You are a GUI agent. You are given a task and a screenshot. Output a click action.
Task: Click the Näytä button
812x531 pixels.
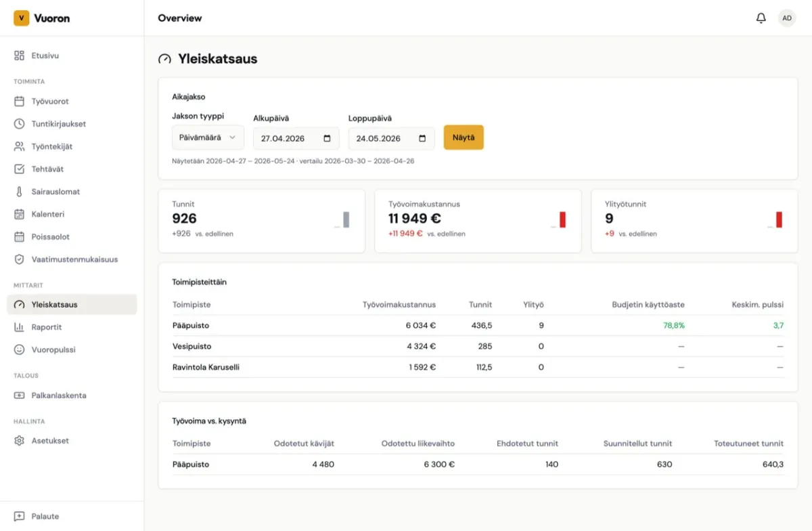point(464,137)
